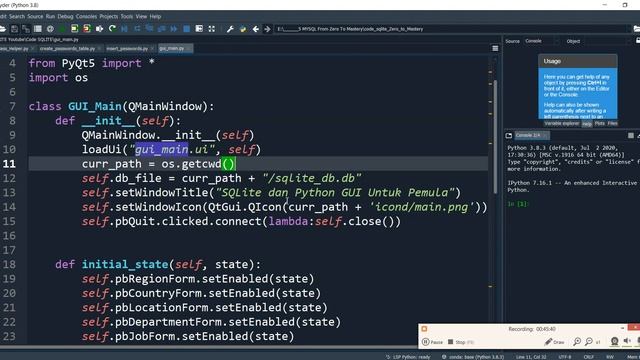
Task: Click the Object input field in Help
Action: click(x=606, y=41)
